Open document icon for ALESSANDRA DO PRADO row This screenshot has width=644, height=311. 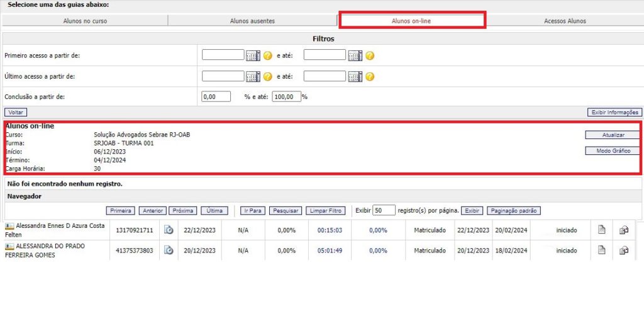click(x=602, y=250)
